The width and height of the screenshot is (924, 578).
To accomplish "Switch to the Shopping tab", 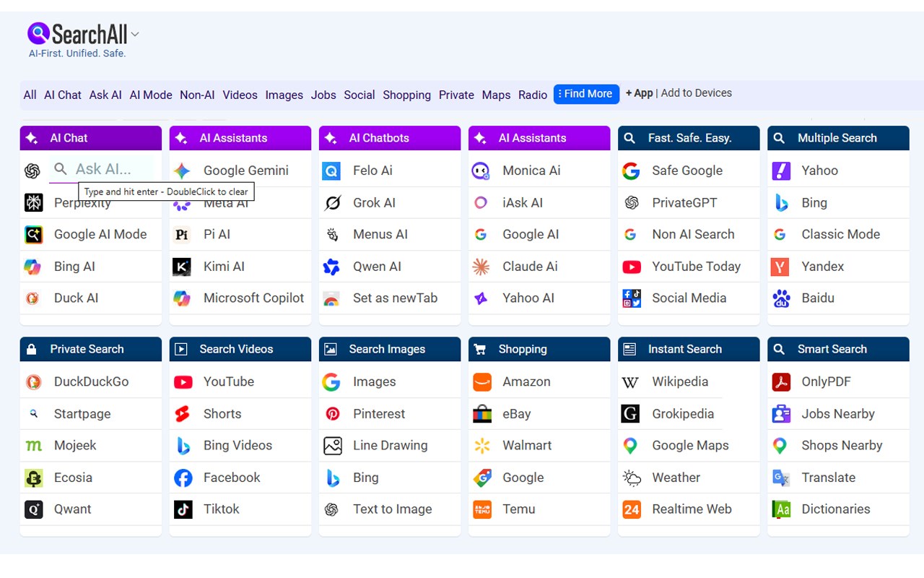I will click(406, 95).
